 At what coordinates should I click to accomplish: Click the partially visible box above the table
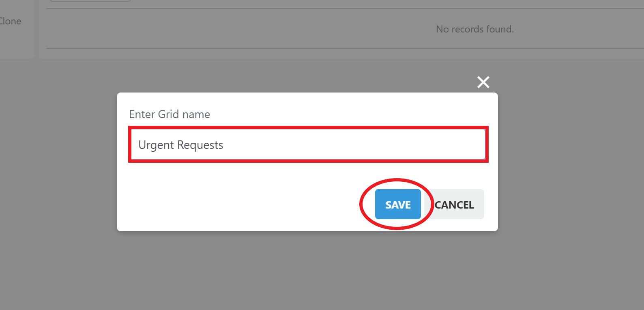[90, 1]
